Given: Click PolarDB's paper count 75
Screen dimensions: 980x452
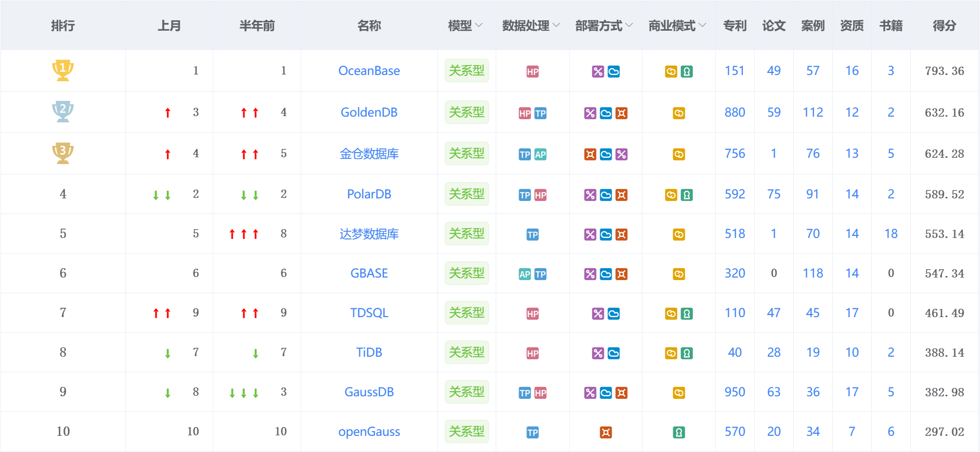Looking at the screenshot, I should [x=774, y=194].
